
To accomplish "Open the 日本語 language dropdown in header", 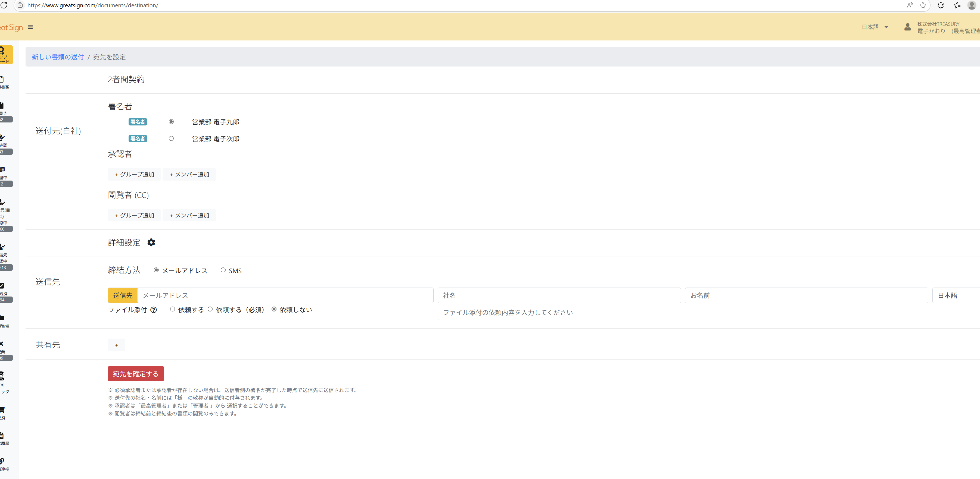I will 875,27.
